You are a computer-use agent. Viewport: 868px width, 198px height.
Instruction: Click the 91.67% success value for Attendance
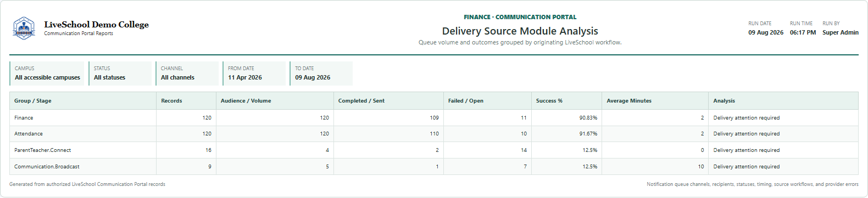(588, 134)
